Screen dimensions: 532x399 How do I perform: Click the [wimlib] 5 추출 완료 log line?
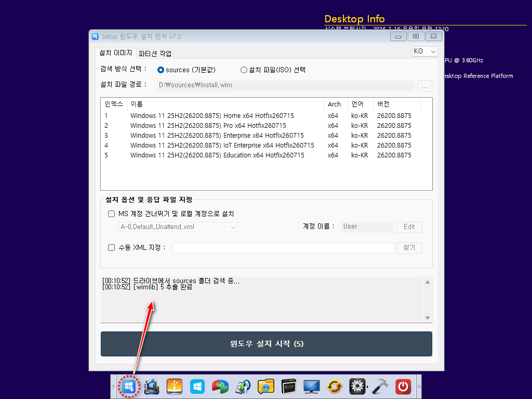pyautogui.click(x=147, y=287)
